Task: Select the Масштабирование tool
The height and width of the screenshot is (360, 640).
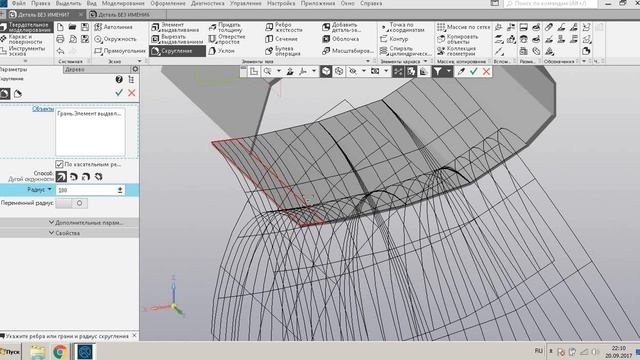Action: point(347,51)
